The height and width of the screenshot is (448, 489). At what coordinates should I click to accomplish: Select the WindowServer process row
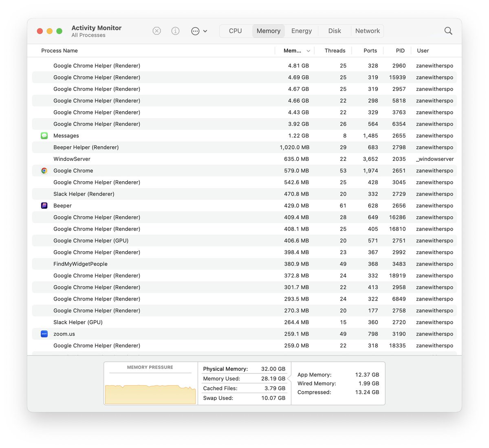tap(244, 159)
